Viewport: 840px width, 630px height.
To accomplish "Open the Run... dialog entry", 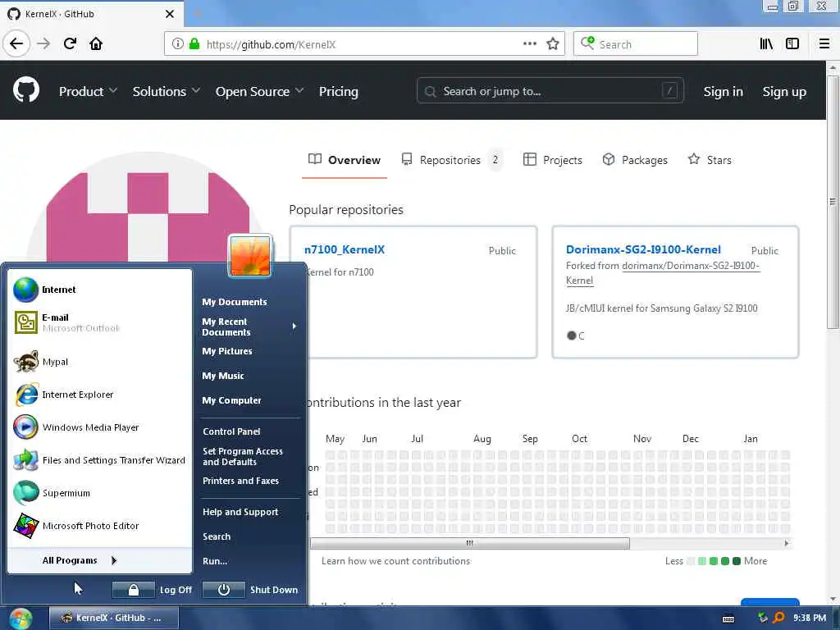I will [x=215, y=561].
